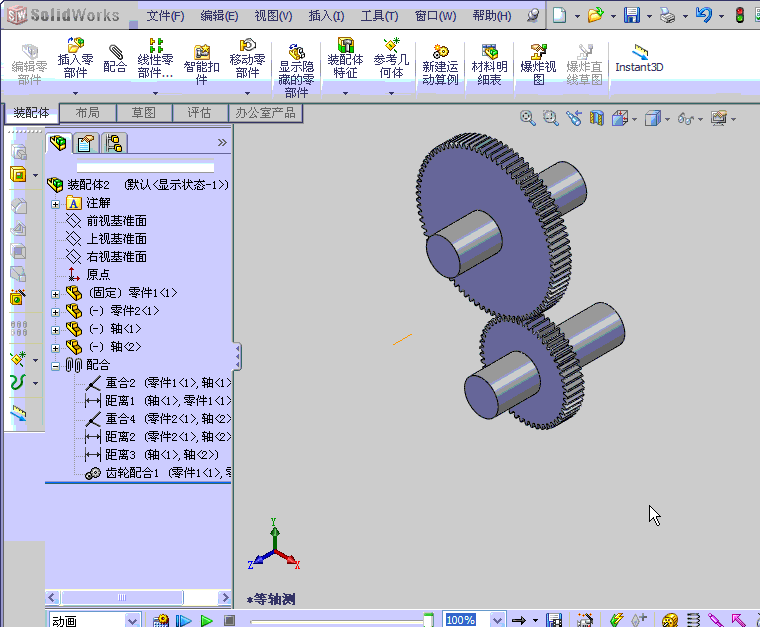Viewport: 760px width, 627px height.
Task: Select the 重合2 mate entry
Action: coord(158,383)
